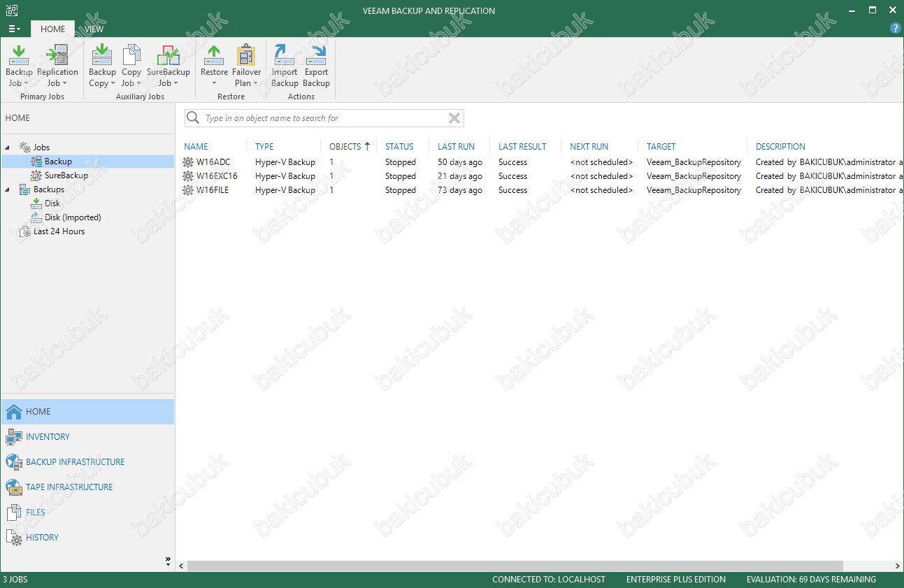Click the Veeam app icon in title bar

[x=12, y=10]
